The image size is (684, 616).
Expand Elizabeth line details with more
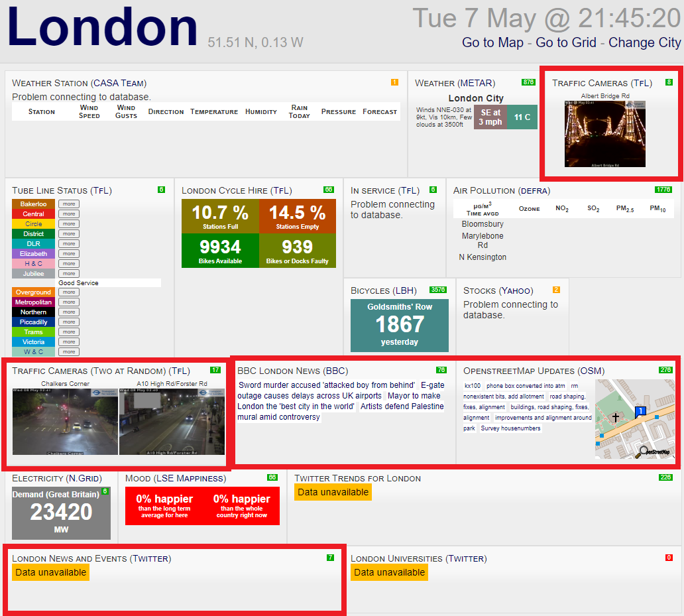click(69, 253)
